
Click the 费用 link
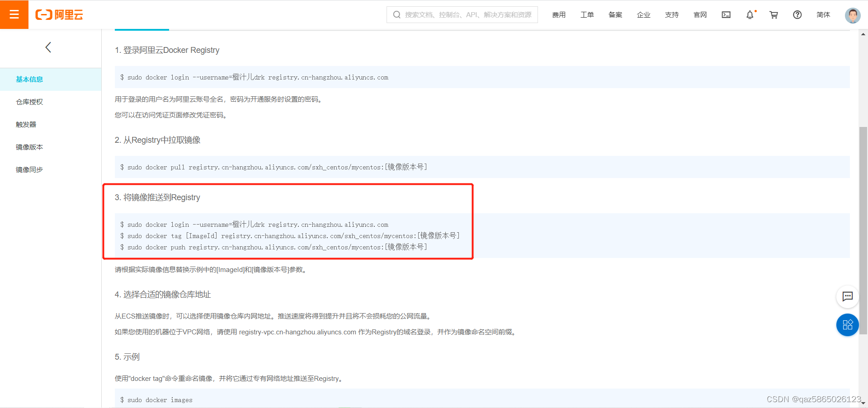pyautogui.click(x=559, y=14)
